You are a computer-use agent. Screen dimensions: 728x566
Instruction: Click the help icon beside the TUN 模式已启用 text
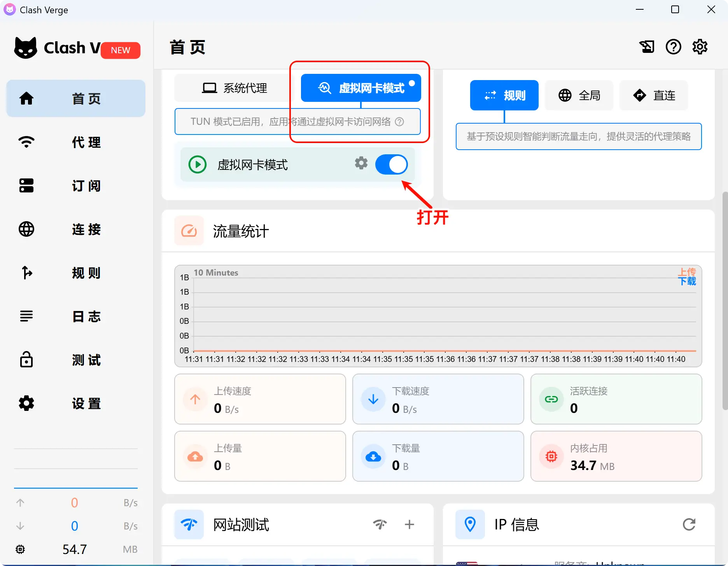(x=399, y=122)
